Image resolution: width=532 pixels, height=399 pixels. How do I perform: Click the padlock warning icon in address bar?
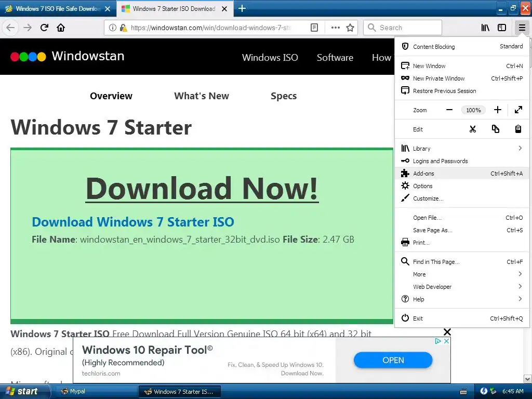tap(124, 28)
